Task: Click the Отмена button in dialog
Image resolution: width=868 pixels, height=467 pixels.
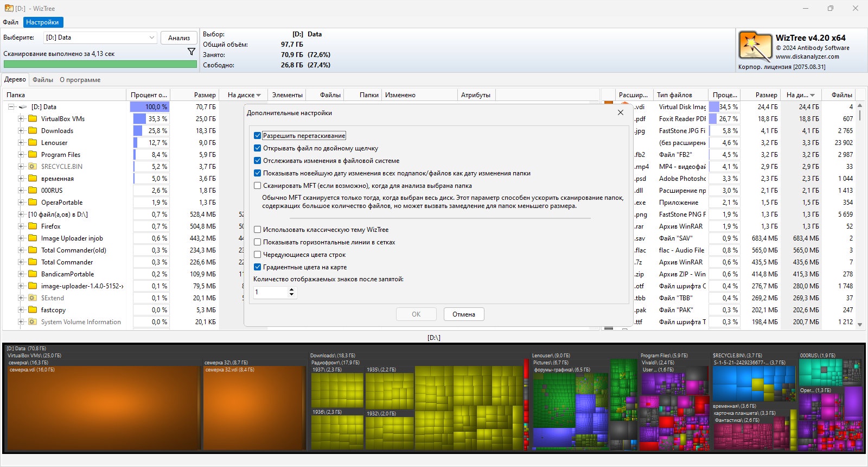Action: (x=464, y=314)
